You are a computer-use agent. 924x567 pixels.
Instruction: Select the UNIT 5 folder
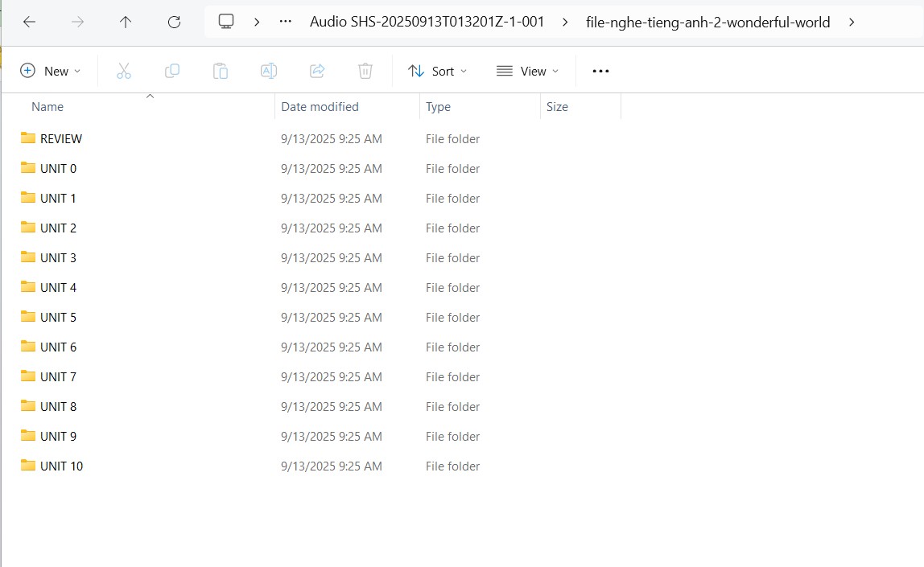point(58,318)
